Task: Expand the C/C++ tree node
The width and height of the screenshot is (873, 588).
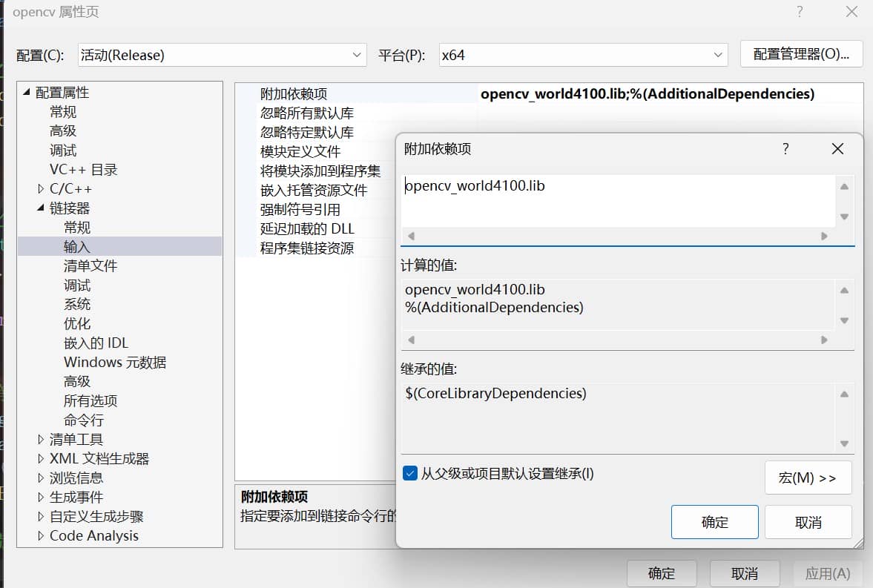Action: tap(41, 189)
